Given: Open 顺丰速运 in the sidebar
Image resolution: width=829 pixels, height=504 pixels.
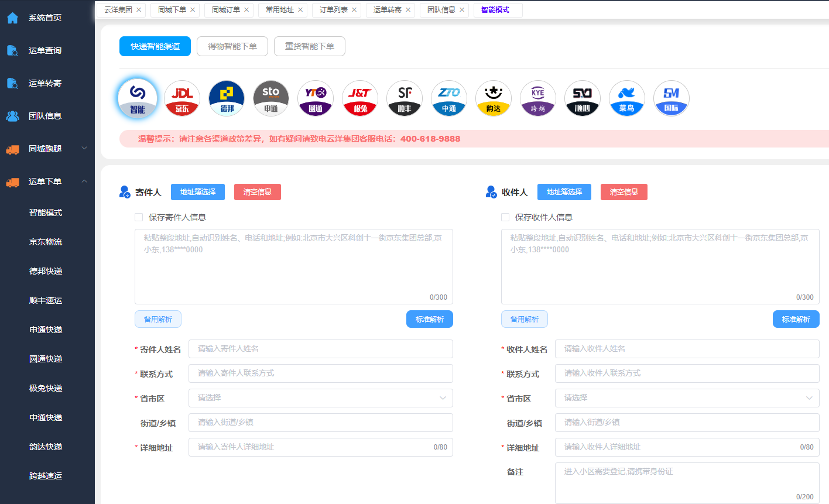Looking at the screenshot, I should click(x=46, y=300).
